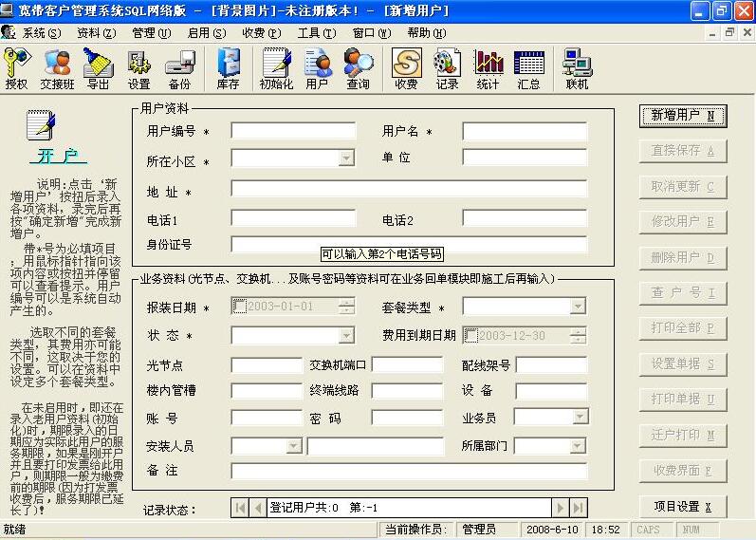Expand the 所在小区 dropdown

coord(346,158)
